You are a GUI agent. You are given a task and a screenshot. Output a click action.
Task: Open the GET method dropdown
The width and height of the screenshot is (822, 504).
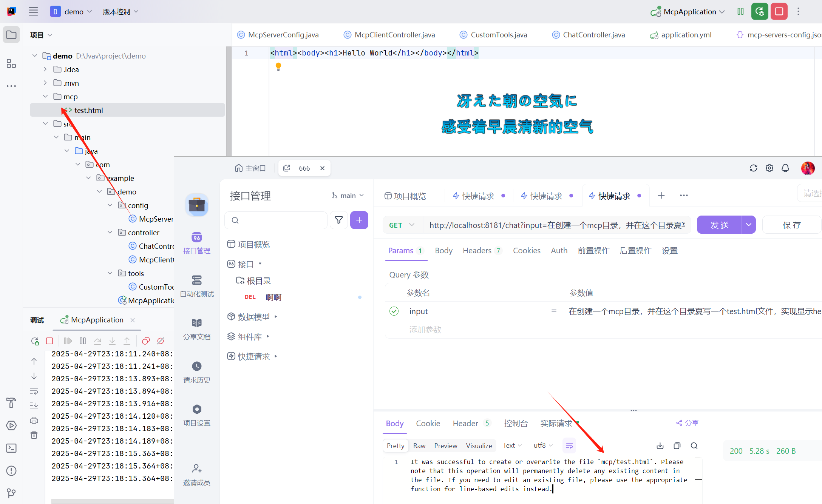[x=402, y=225]
